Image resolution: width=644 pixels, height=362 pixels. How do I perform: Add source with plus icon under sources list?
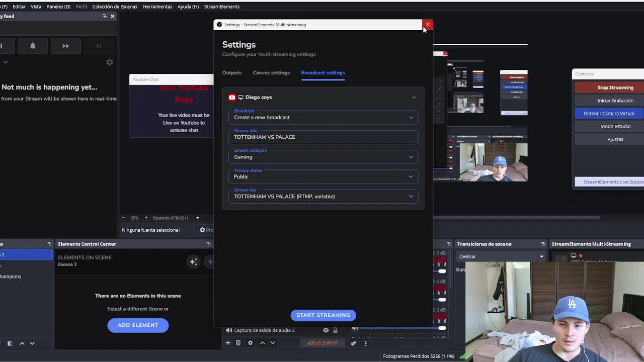pos(228,343)
